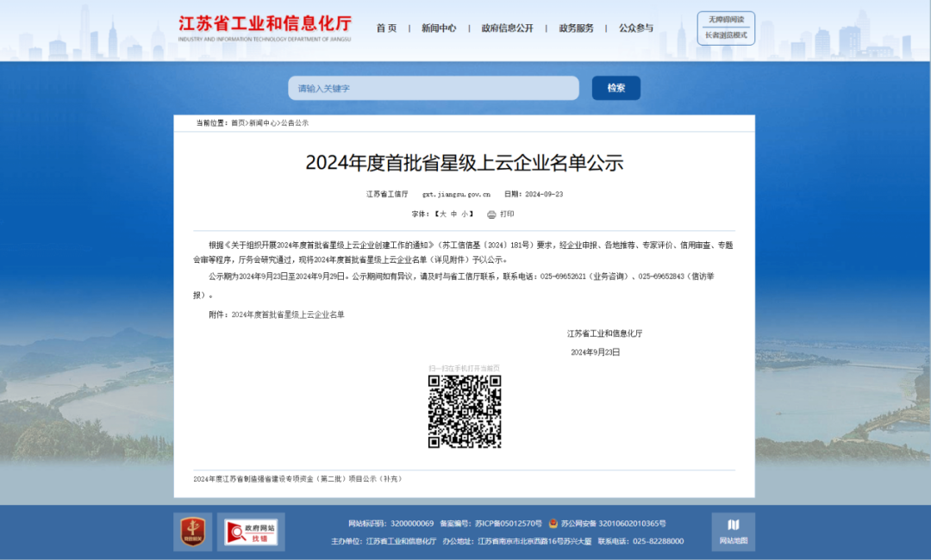Click the printer icon beside 打印

click(x=491, y=215)
